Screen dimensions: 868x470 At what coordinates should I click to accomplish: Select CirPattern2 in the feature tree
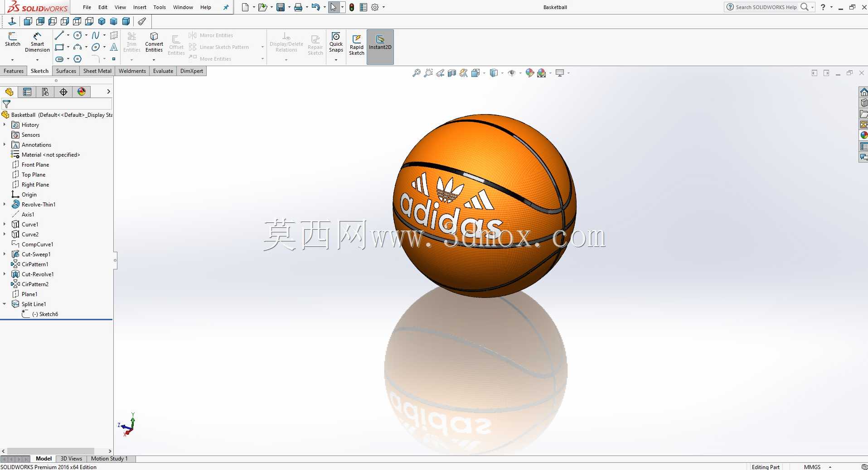click(x=35, y=284)
